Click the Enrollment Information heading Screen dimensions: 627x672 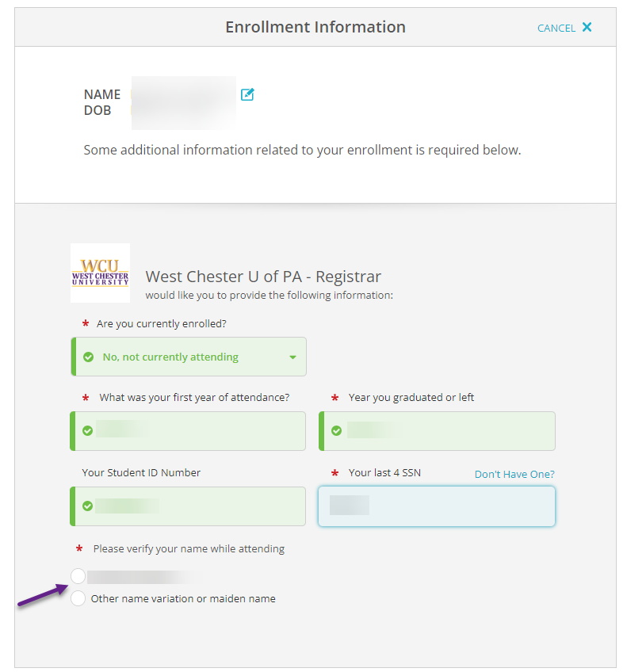(315, 27)
